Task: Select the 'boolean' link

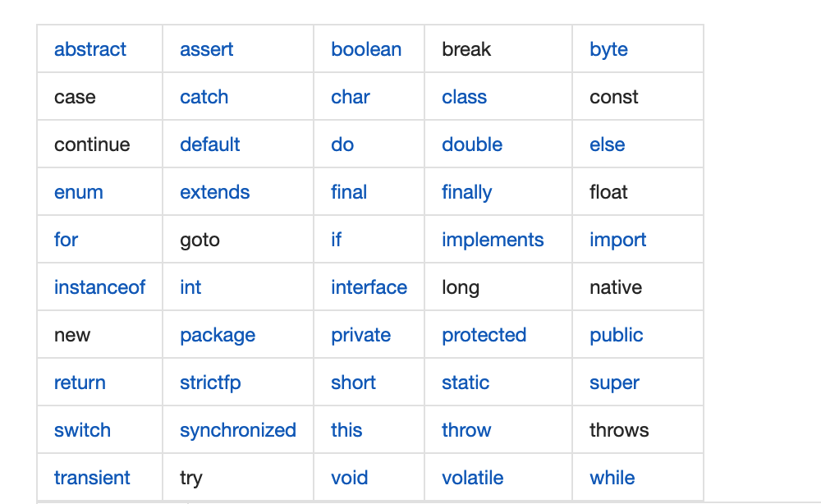Action: coord(366,49)
